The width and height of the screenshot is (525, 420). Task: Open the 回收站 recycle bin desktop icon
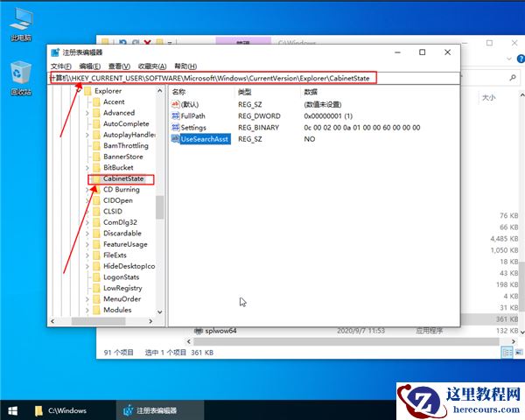[21, 78]
